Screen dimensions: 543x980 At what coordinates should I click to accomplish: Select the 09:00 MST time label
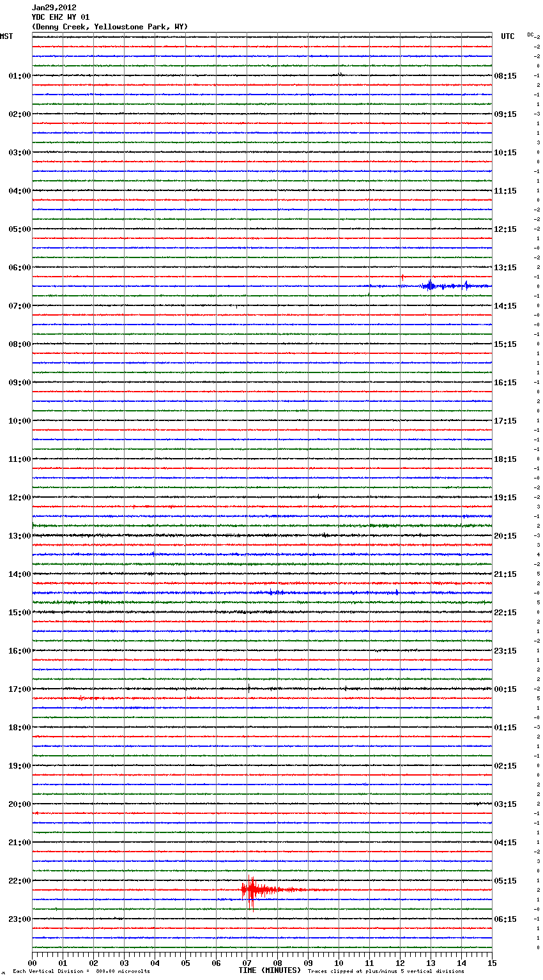pyautogui.click(x=20, y=383)
